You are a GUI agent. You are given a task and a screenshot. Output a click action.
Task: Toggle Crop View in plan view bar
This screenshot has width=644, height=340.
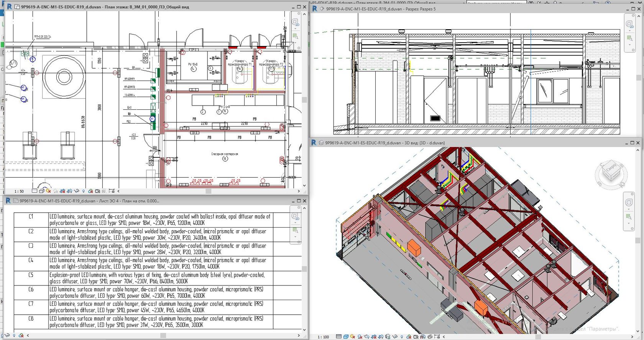click(62, 191)
